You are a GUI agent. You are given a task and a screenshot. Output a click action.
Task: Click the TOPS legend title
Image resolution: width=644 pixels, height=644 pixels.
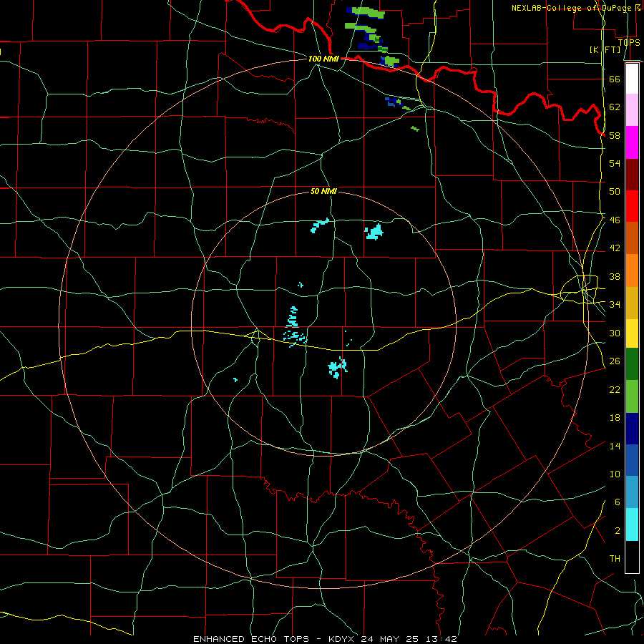(628, 42)
